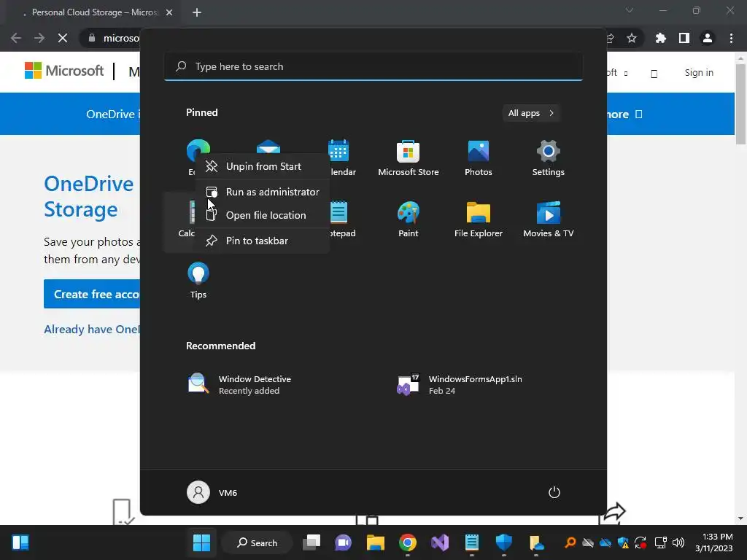Click Already have OneDrive link

[x=92, y=329]
